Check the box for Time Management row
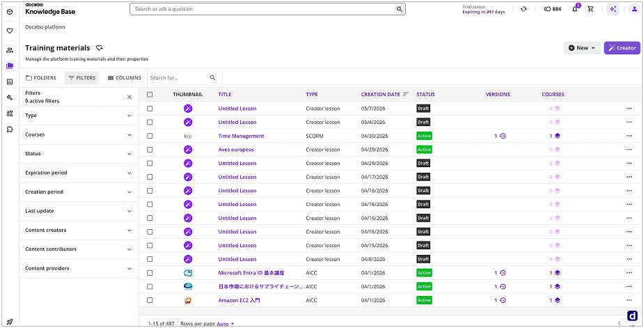644x328 pixels. pyautogui.click(x=150, y=136)
